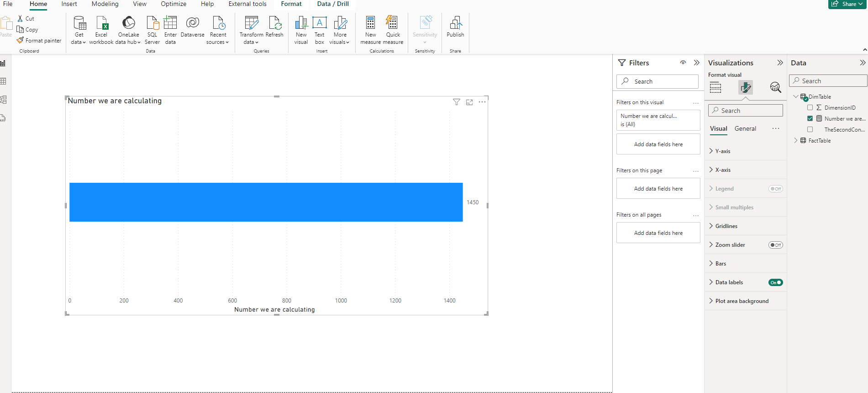The width and height of the screenshot is (868, 393).
Task: Open the File menu
Action: 8,4
